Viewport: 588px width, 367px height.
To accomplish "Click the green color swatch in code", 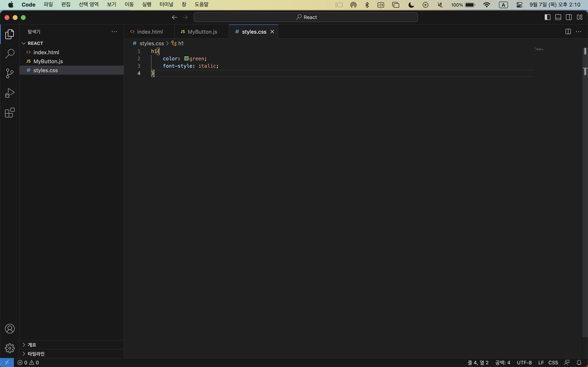I will (186, 59).
